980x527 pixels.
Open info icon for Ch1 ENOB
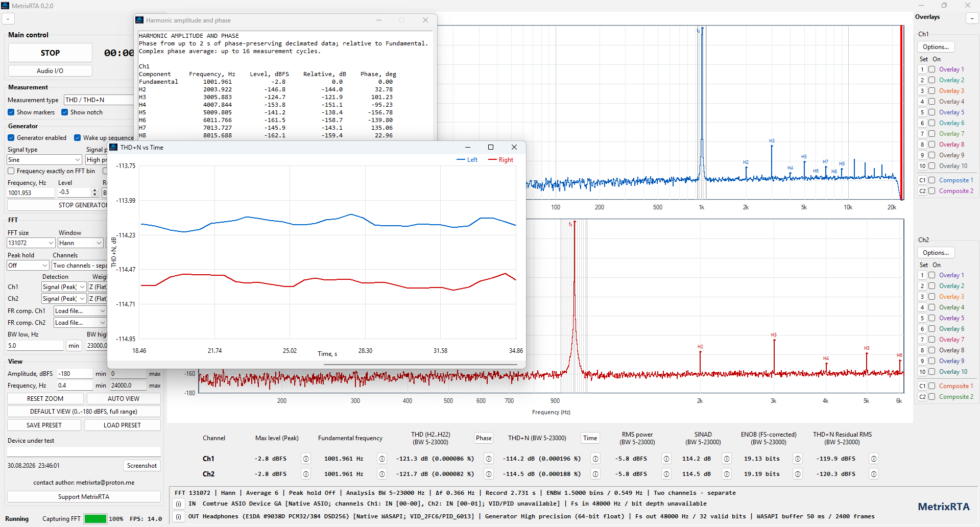[798, 459]
